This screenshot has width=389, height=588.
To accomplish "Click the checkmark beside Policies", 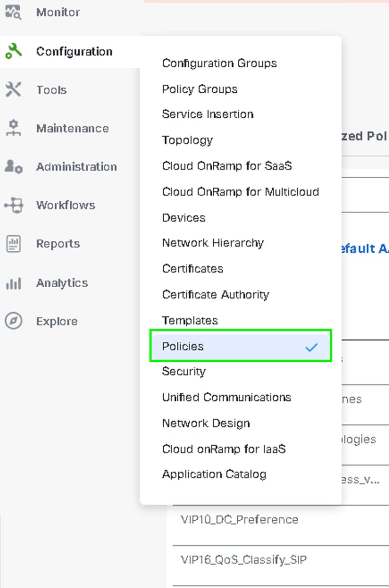I will click(311, 347).
